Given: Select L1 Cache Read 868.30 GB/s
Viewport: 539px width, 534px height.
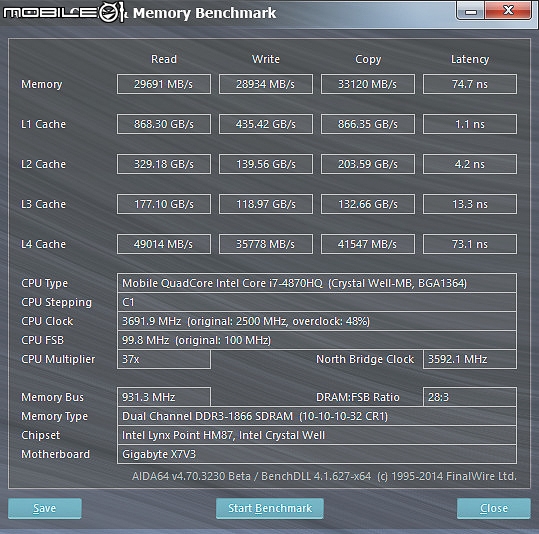Looking at the screenshot, I should 164,124.
